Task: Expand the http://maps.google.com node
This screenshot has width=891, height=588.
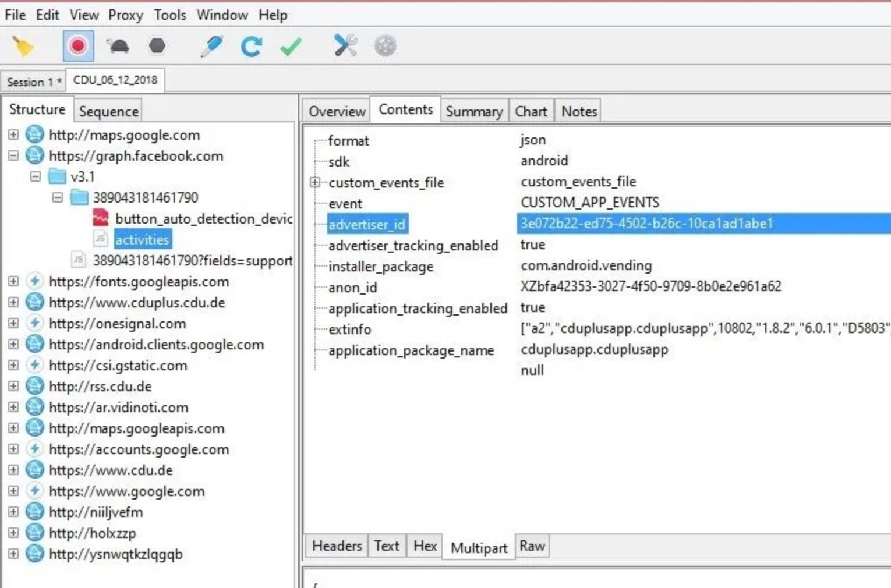Action: (x=13, y=134)
